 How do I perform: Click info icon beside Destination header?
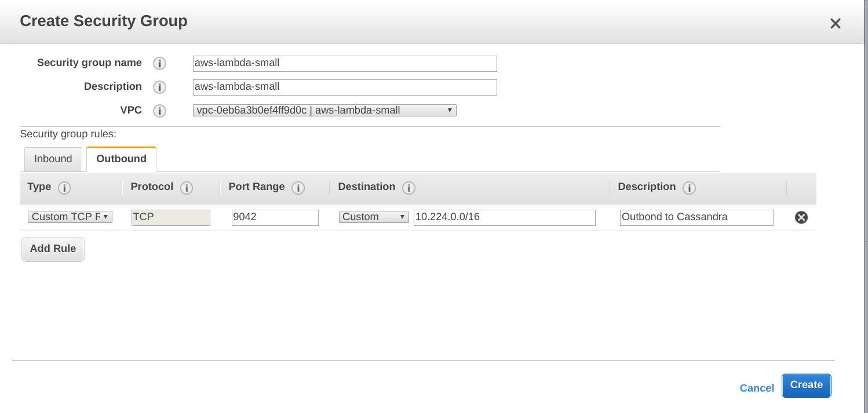(x=409, y=188)
